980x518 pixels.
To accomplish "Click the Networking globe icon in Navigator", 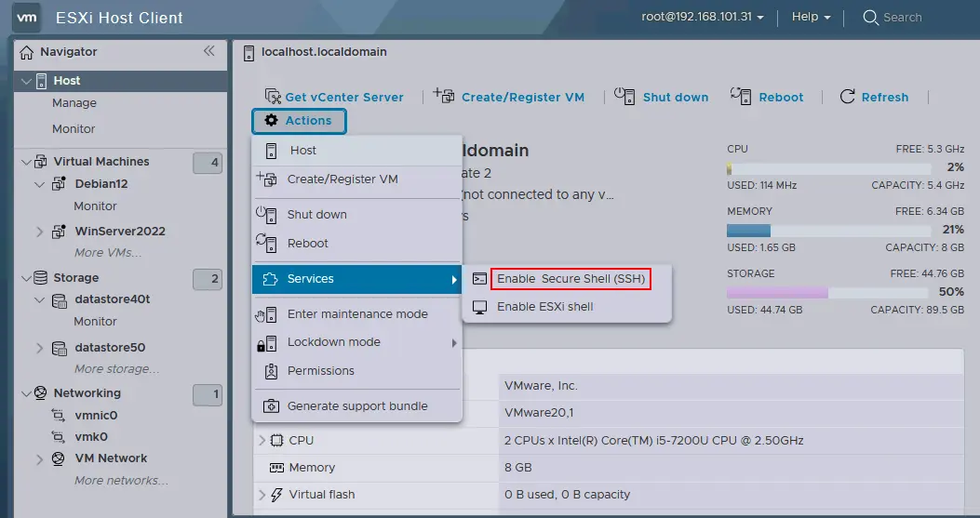I will (40, 393).
